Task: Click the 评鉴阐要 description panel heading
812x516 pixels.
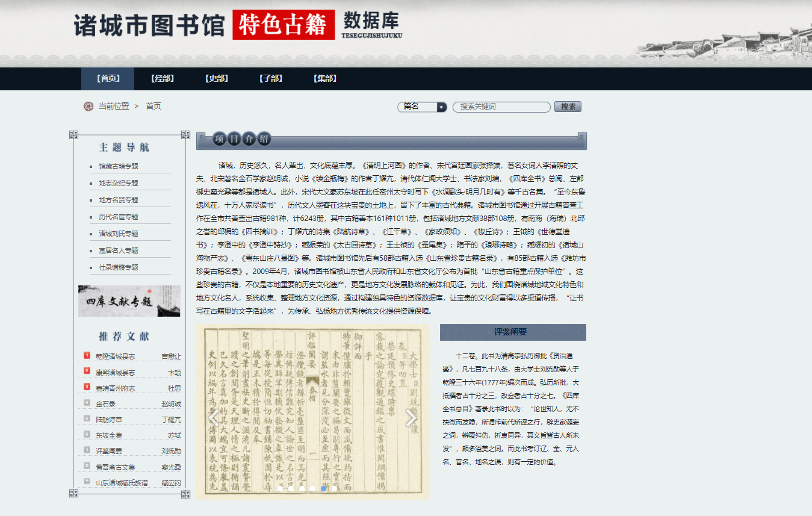Action: (513, 332)
